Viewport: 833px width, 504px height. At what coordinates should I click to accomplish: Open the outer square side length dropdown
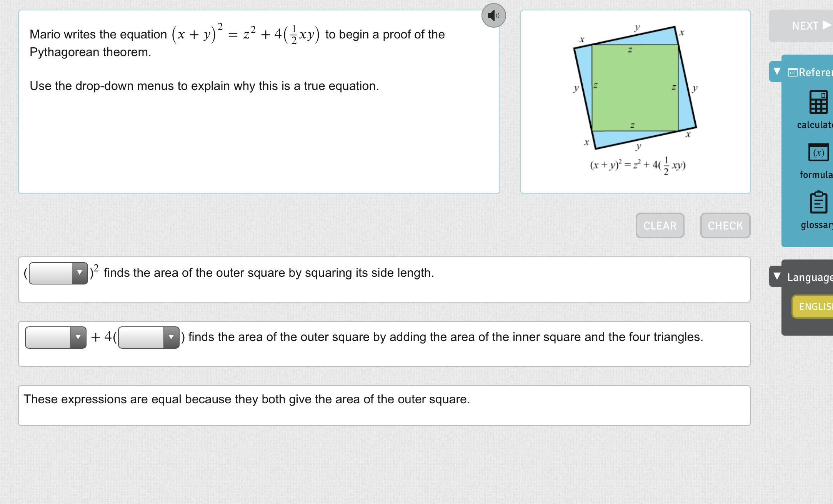coord(58,273)
